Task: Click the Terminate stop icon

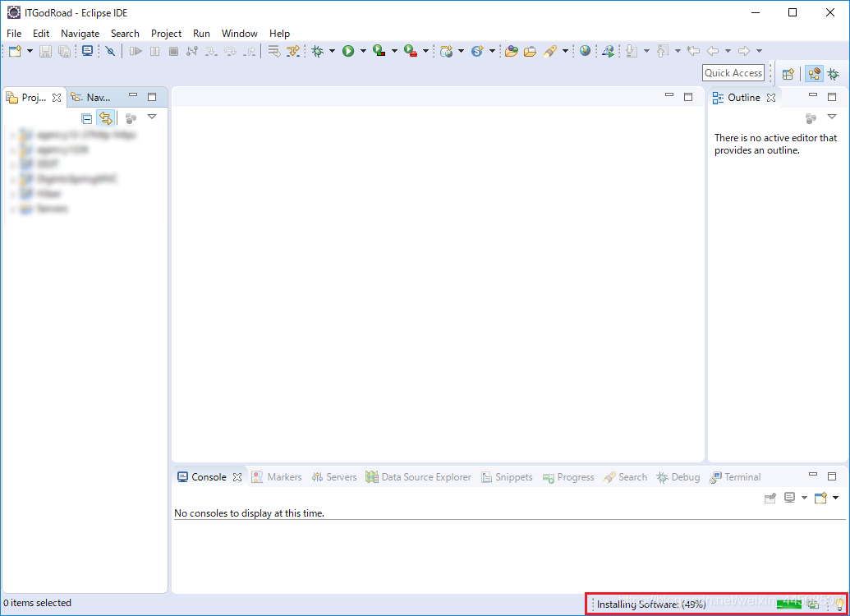Action: click(173, 51)
